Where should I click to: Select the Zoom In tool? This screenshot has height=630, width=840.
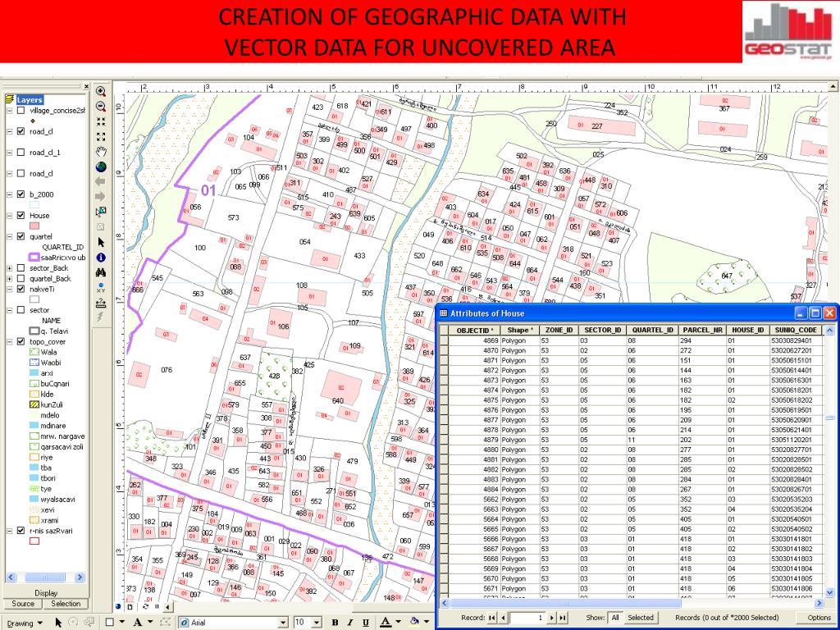[101, 92]
